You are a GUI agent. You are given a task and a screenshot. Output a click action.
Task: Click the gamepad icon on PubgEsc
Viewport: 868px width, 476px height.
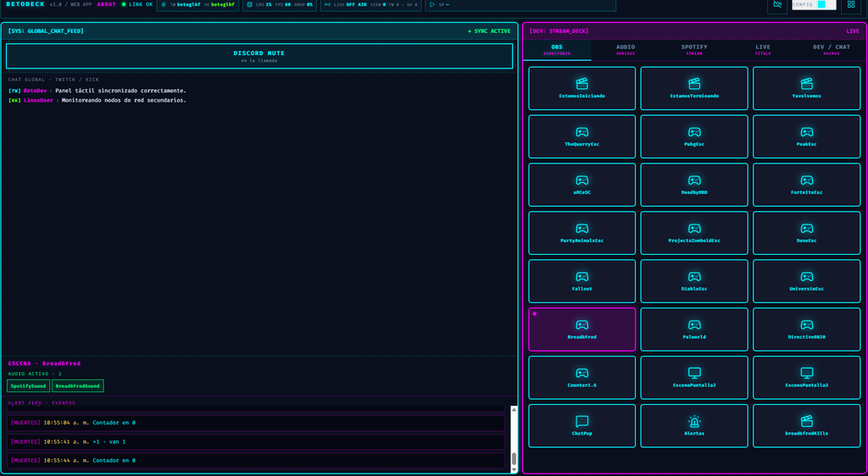tap(694, 132)
